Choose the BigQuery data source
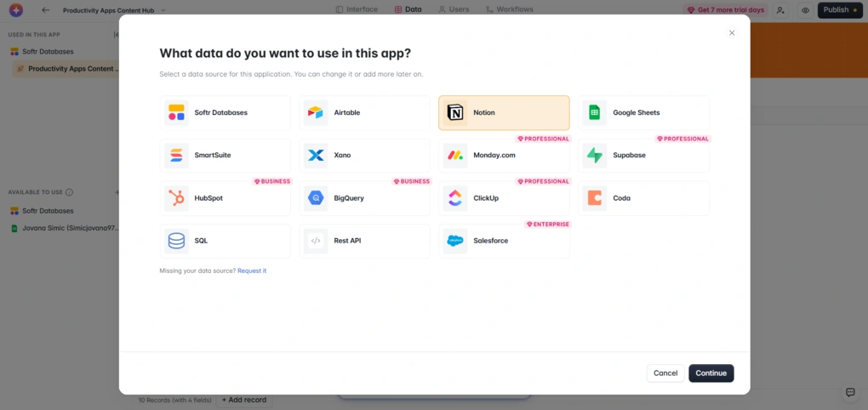Viewport: 868px width, 410px height. coord(365,198)
